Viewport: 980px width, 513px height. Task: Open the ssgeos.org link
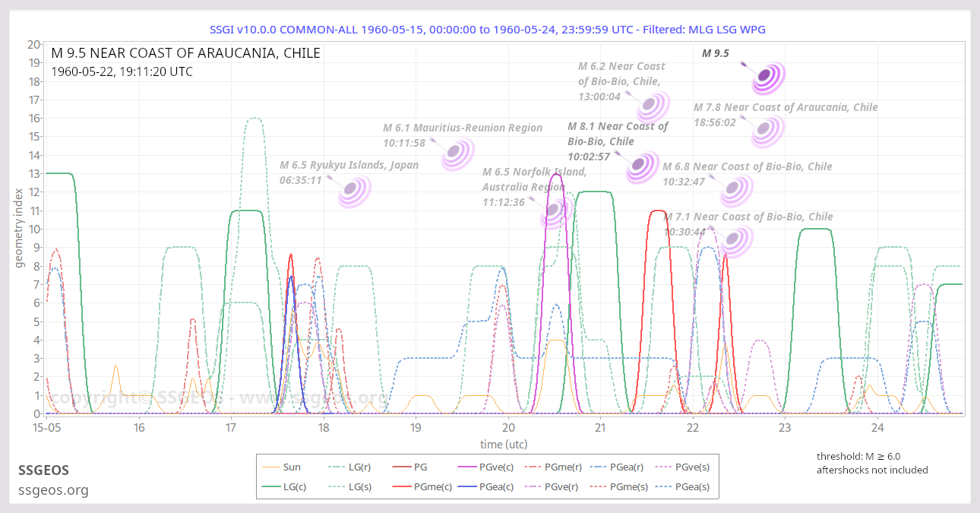click(53, 490)
